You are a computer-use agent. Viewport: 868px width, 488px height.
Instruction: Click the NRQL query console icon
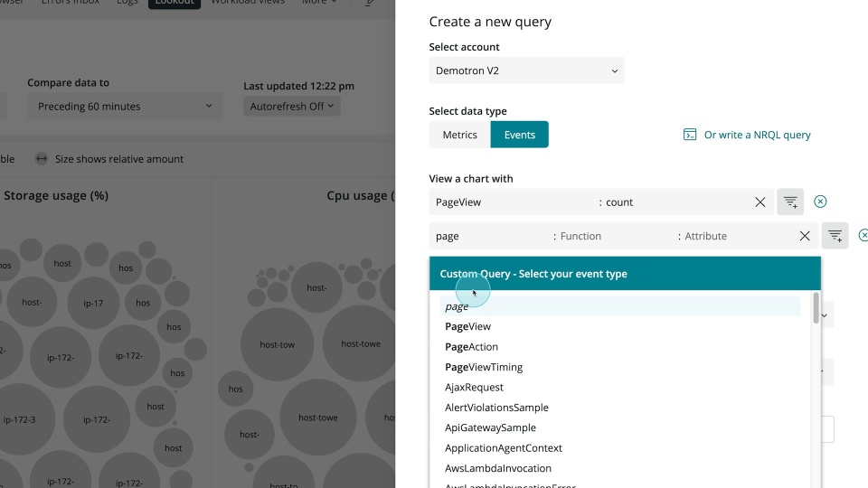690,135
